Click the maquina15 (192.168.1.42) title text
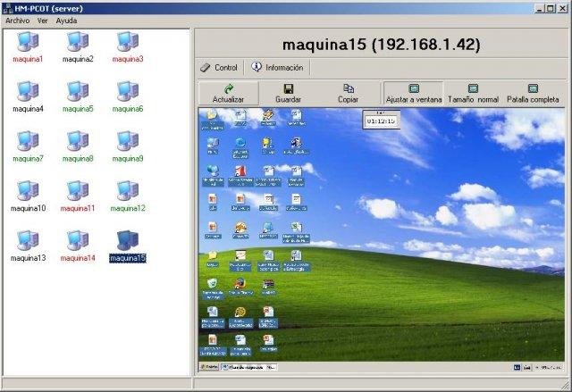The width and height of the screenshot is (572, 392). (382, 45)
